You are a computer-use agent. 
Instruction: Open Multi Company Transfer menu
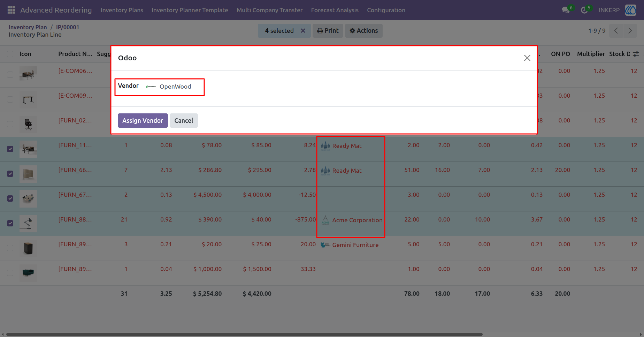click(270, 10)
